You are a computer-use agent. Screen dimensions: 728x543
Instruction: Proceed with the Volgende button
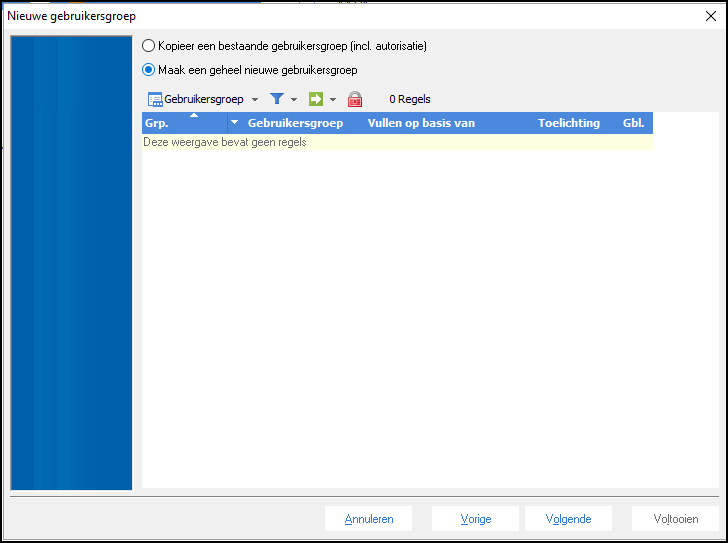click(x=568, y=519)
